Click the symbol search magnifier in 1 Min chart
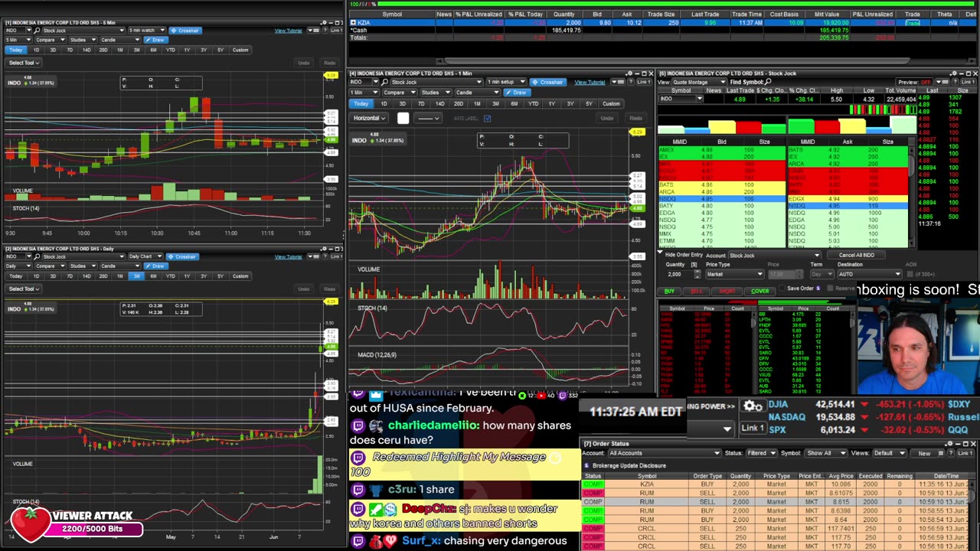Screen dimensions: 980x551 click(x=383, y=82)
